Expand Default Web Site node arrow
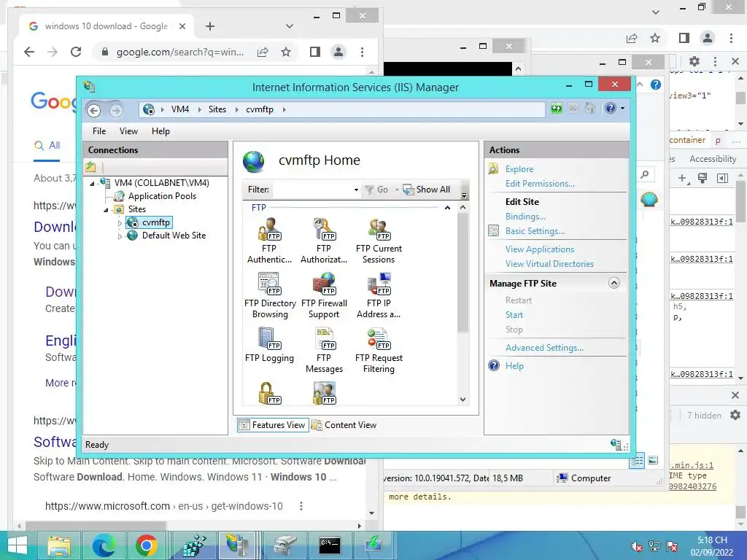Viewport: 747px width, 560px height. click(120, 236)
